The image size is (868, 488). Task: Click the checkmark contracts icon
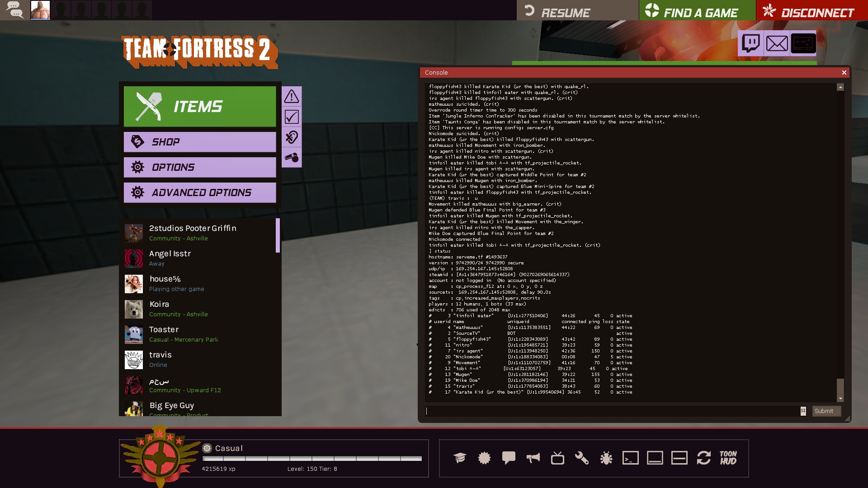pyautogui.click(x=292, y=117)
